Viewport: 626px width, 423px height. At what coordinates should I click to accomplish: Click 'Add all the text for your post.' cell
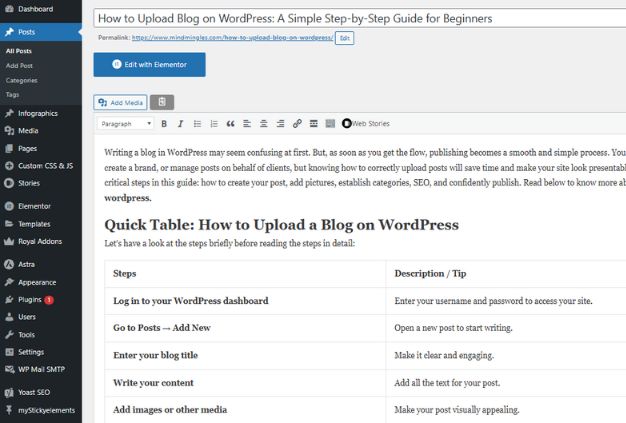click(506, 383)
